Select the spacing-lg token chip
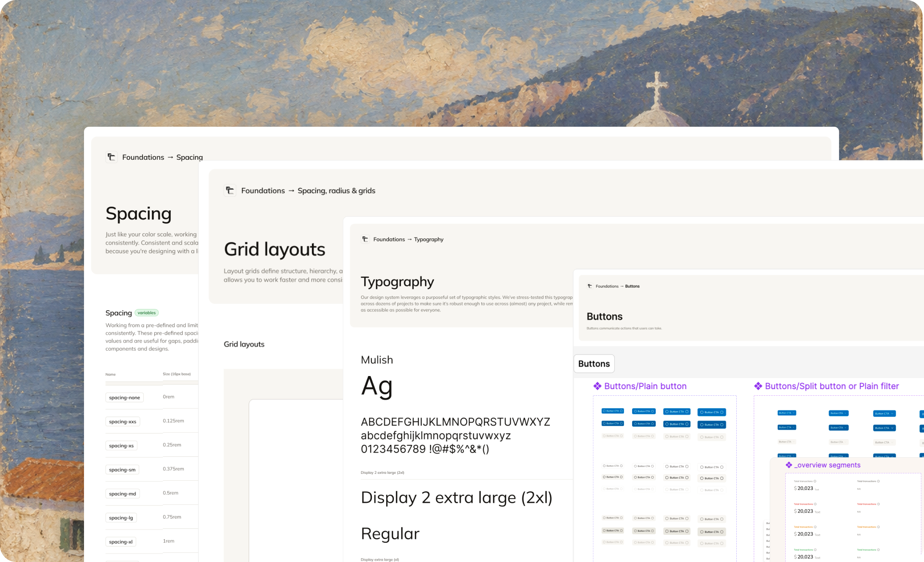 (121, 517)
